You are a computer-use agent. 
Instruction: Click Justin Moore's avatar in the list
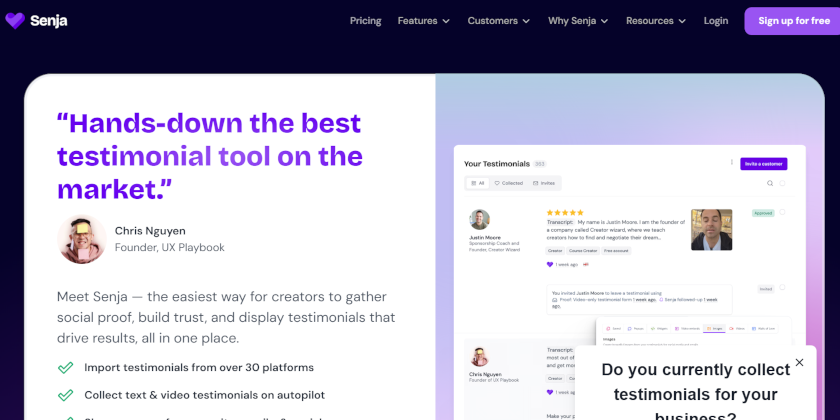coord(479,220)
